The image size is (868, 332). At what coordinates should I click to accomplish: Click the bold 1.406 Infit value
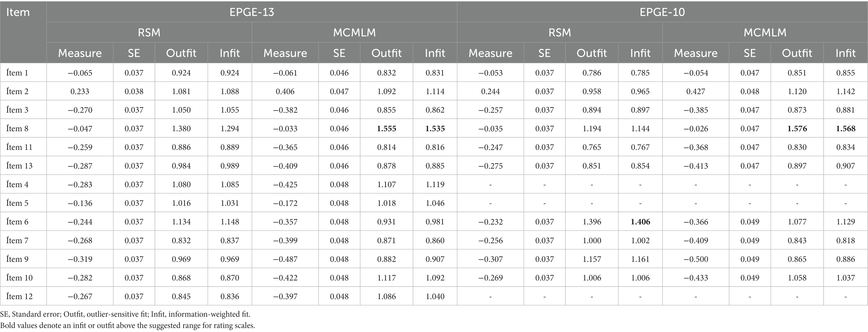click(640, 222)
